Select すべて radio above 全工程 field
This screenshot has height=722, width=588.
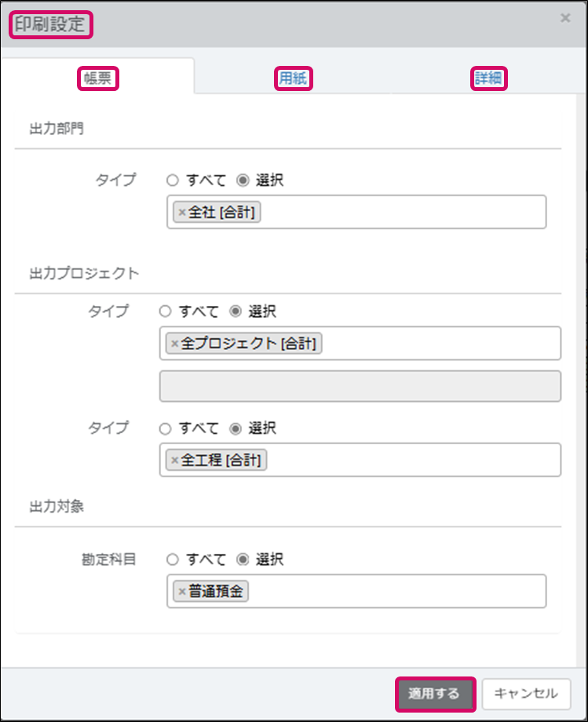[x=165, y=428]
